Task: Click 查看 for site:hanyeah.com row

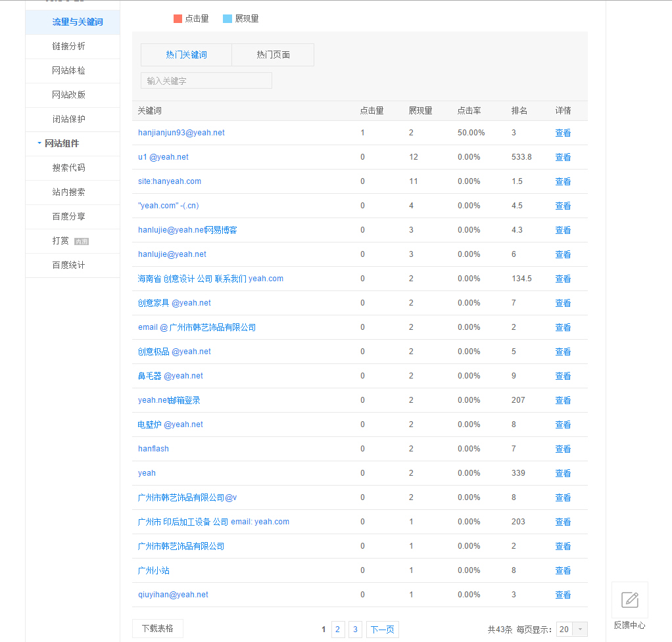Action: pyautogui.click(x=563, y=181)
